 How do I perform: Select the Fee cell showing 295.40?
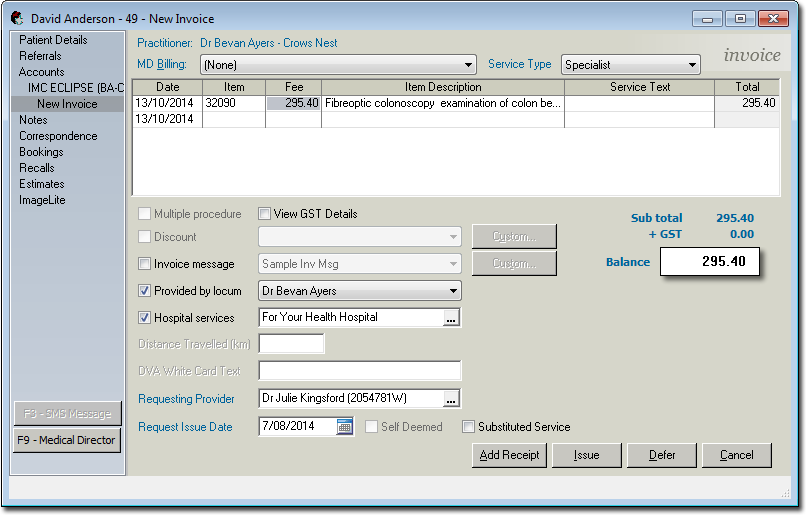(293, 103)
